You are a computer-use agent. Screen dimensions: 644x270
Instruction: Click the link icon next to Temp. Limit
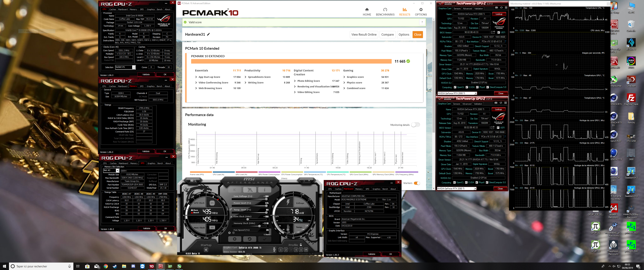231,210
